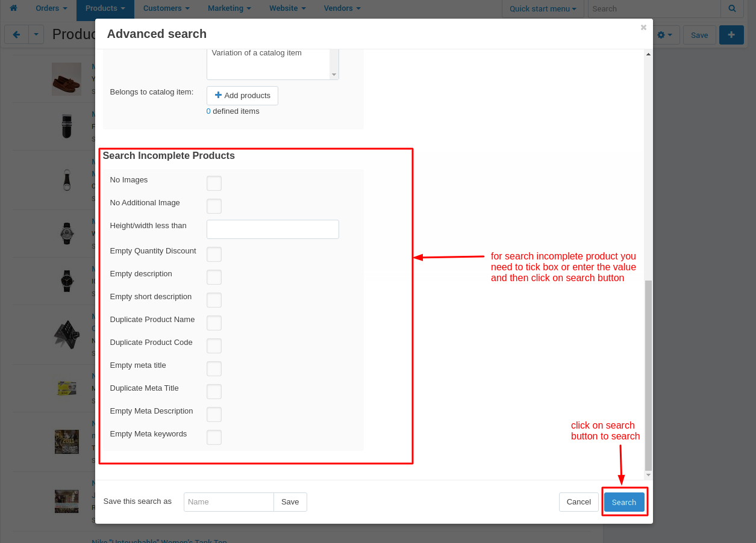Screen dimensions: 756x543
Task: Open the Quick start menu dropdown
Action: click(x=543, y=8)
